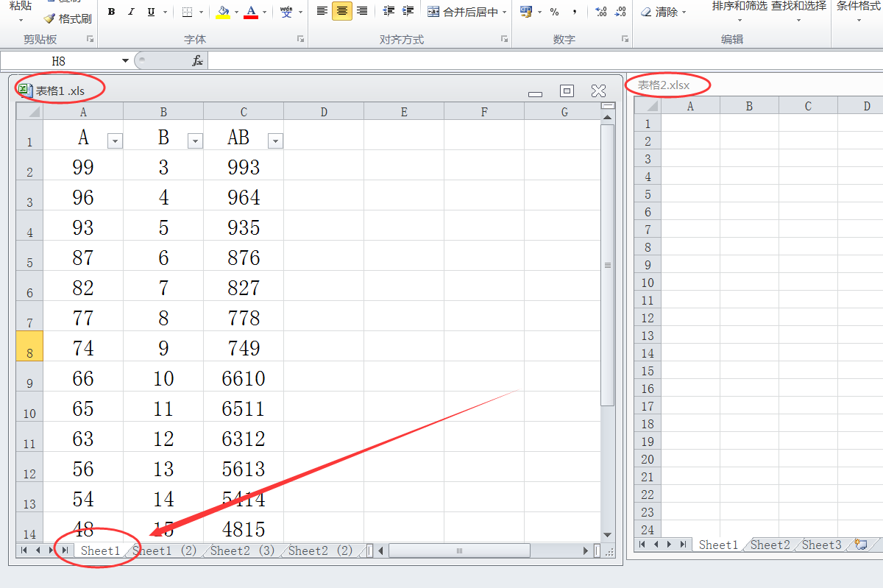Open the Font (字体) dialog launcher
Image resolution: width=883 pixels, height=588 pixels.
pyautogui.click(x=300, y=38)
